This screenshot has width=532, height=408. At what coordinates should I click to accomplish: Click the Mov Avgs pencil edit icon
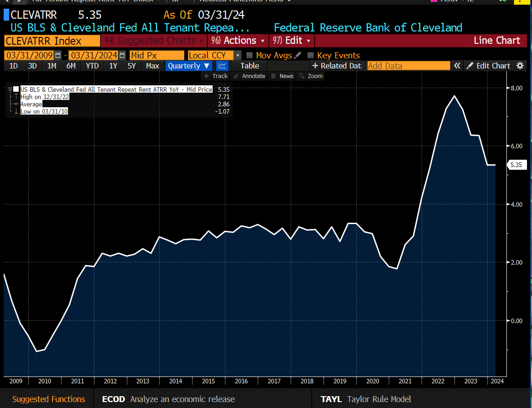click(x=297, y=55)
